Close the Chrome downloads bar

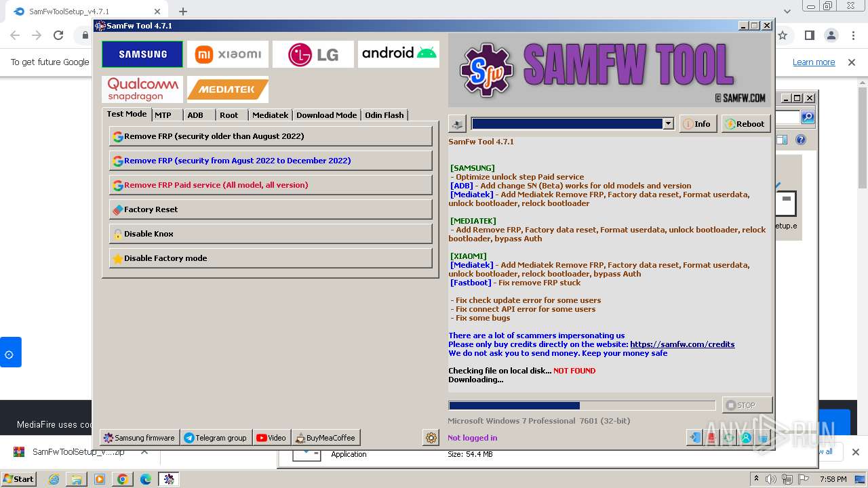(x=855, y=452)
